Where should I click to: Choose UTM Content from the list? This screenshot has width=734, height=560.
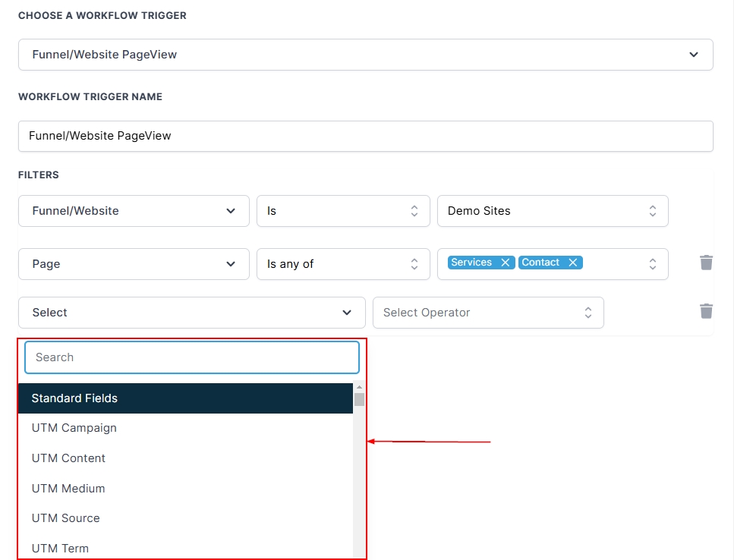pyautogui.click(x=68, y=458)
